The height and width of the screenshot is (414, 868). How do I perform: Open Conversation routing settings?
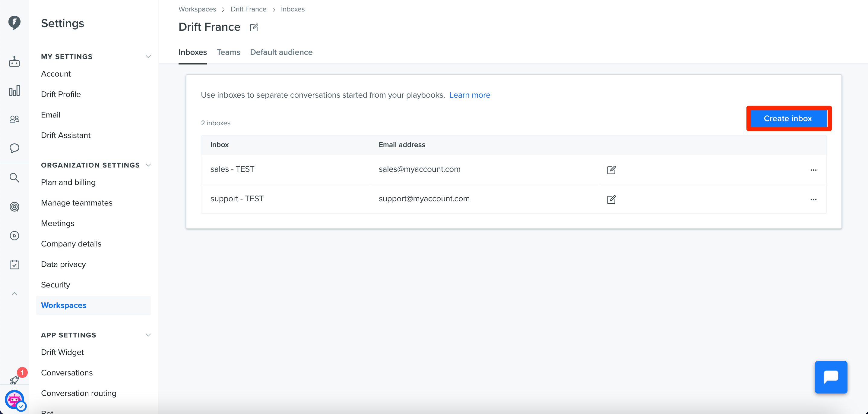pyautogui.click(x=79, y=394)
